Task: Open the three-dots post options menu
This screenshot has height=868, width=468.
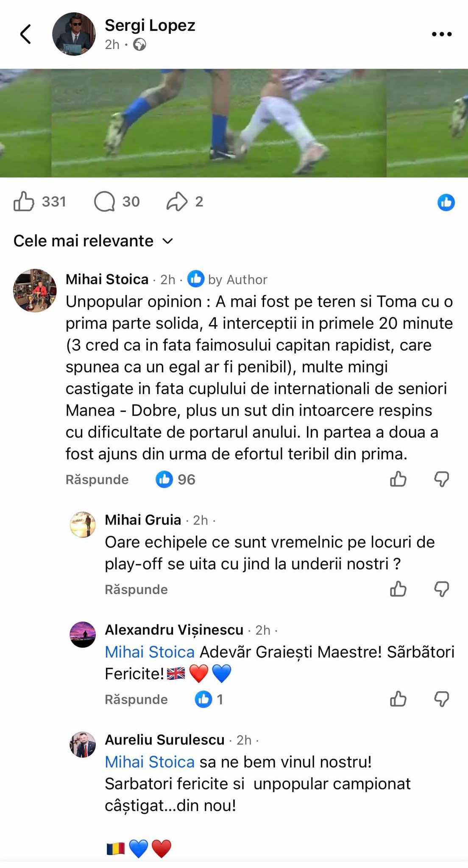Action: [441, 34]
